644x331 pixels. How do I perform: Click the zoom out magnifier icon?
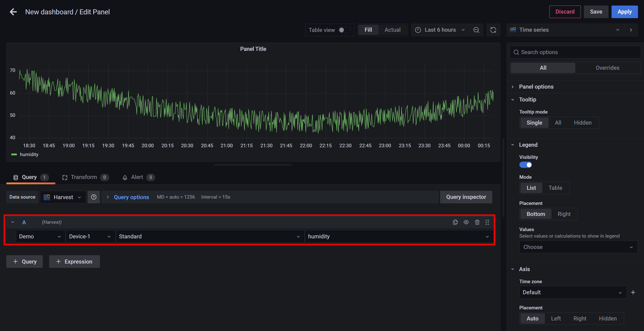476,29
